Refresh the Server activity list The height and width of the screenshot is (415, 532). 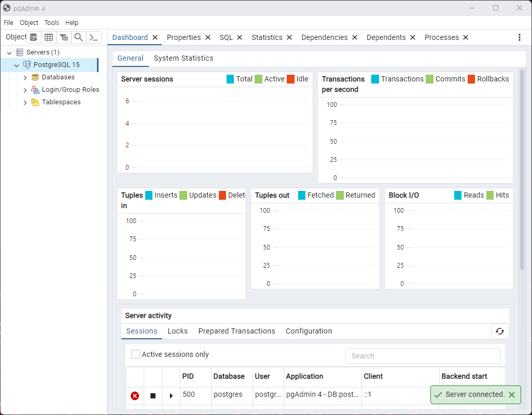click(500, 331)
